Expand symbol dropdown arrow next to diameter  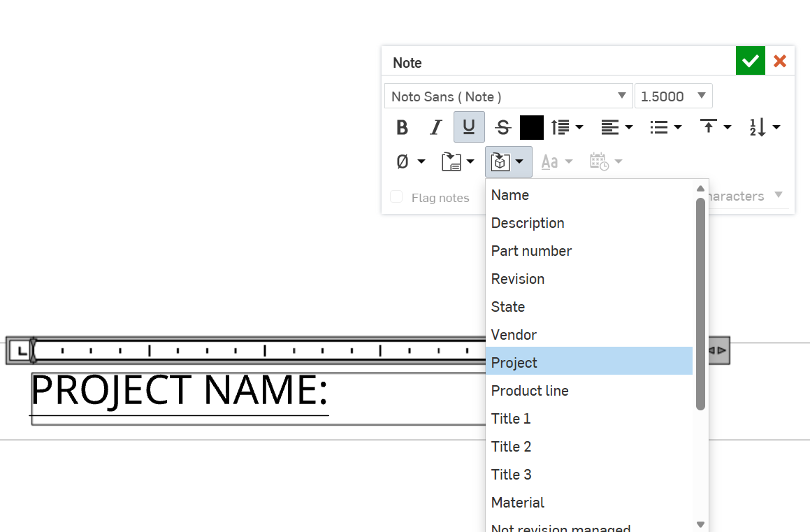[421, 161]
